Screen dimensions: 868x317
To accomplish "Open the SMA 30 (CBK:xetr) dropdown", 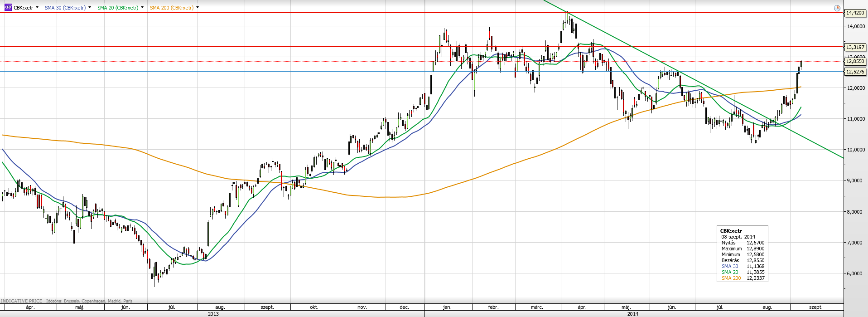I will 90,8.
